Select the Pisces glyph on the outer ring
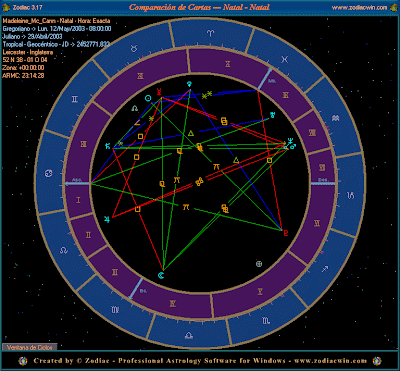400x371 pixels. (284, 59)
